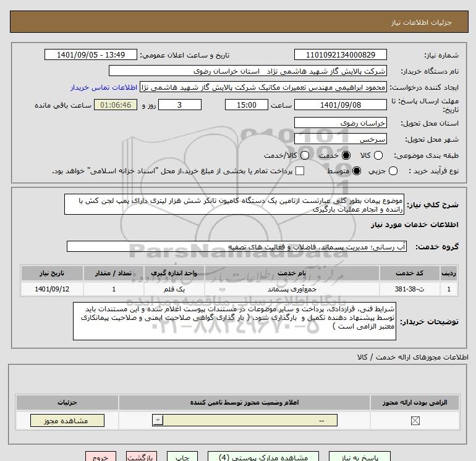Select the کالا radio button
The height and width of the screenshot is (461, 476).
tap(378, 155)
